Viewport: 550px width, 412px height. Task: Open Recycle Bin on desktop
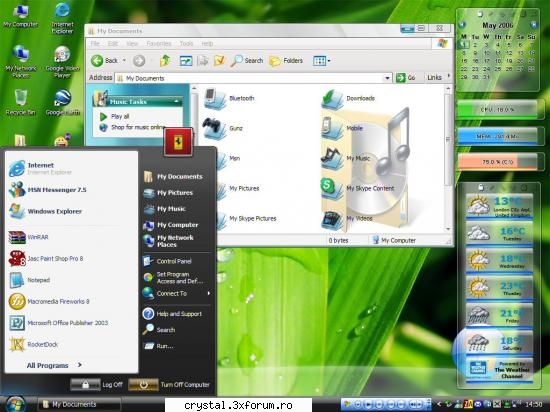click(x=20, y=102)
